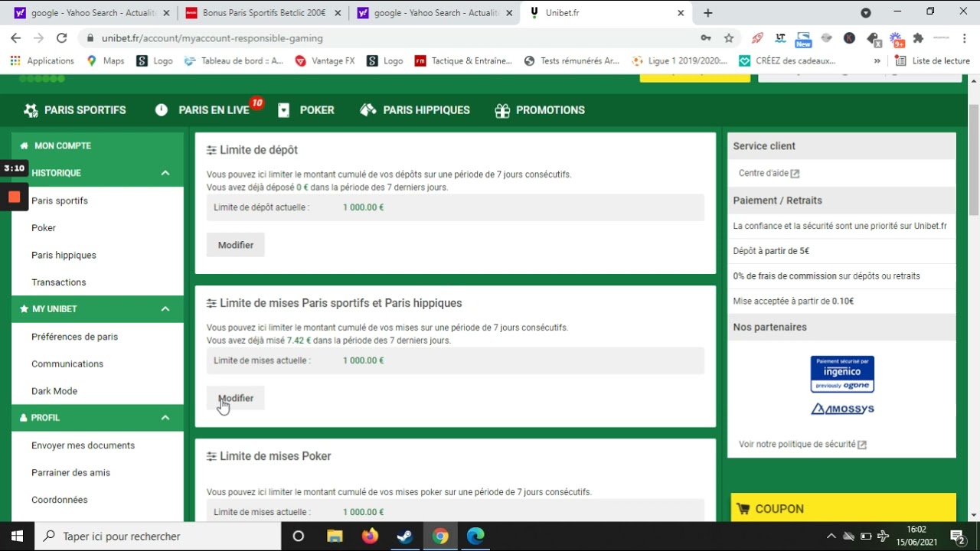The height and width of the screenshot is (551, 980).
Task: Reload the current page
Action: [62, 38]
